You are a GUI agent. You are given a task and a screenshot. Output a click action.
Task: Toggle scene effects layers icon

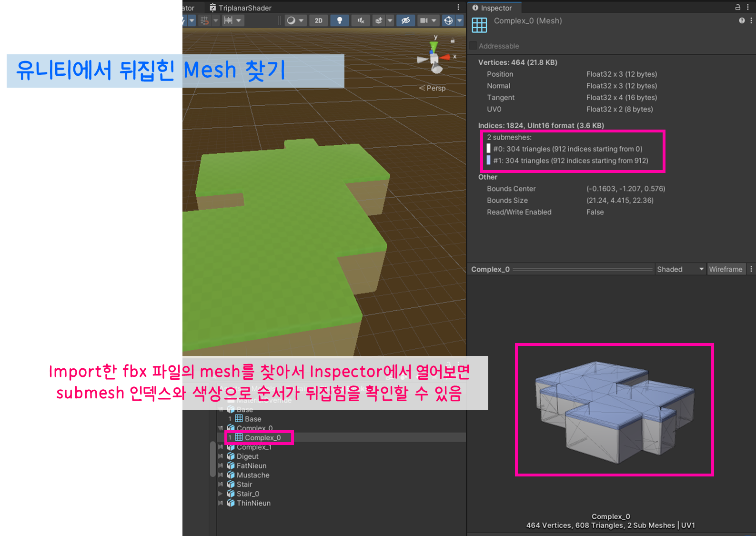(x=379, y=20)
